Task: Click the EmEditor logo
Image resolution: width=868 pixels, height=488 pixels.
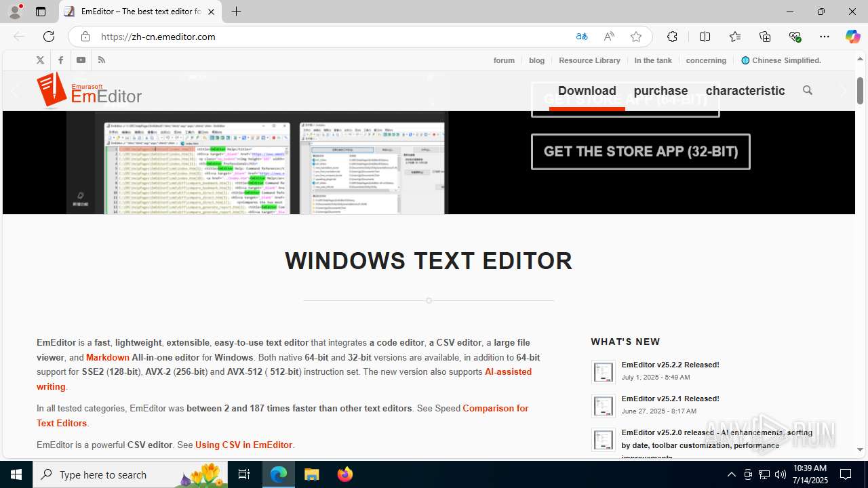Action: 90,91
